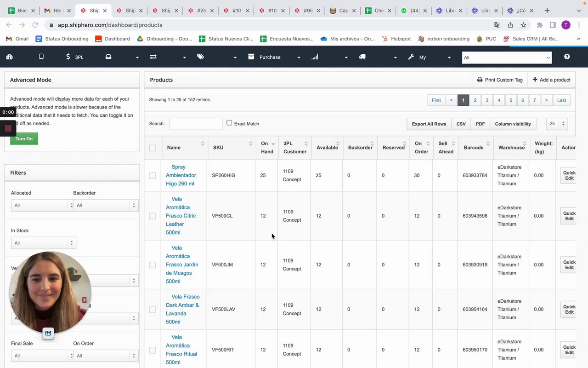Click the translate page icon
This screenshot has width=588, height=368.
[497, 25]
